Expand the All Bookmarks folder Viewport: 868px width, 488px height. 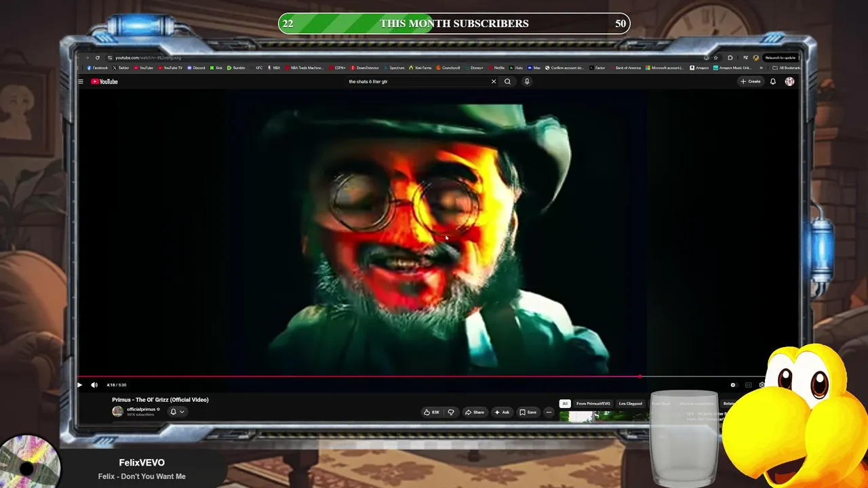tap(786, 68)
